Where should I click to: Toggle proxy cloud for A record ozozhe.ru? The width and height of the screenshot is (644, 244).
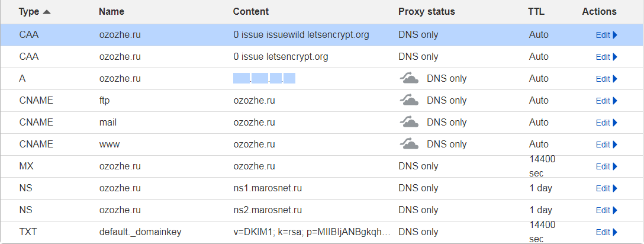[410, 79]
